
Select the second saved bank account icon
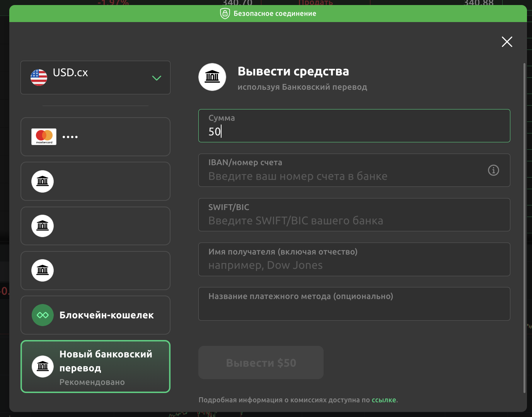[x=43, y=226]
